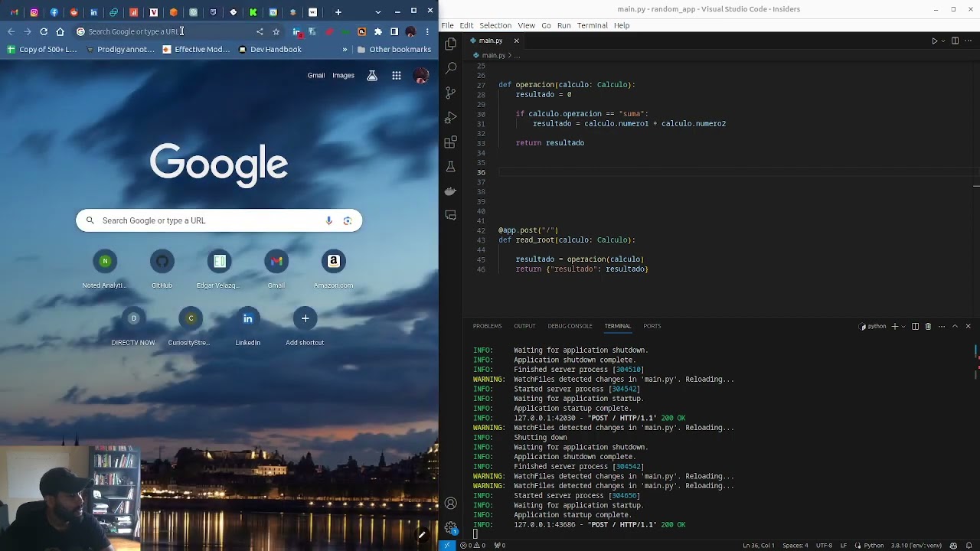Add a new shortcut on Google page

point(305,326)
